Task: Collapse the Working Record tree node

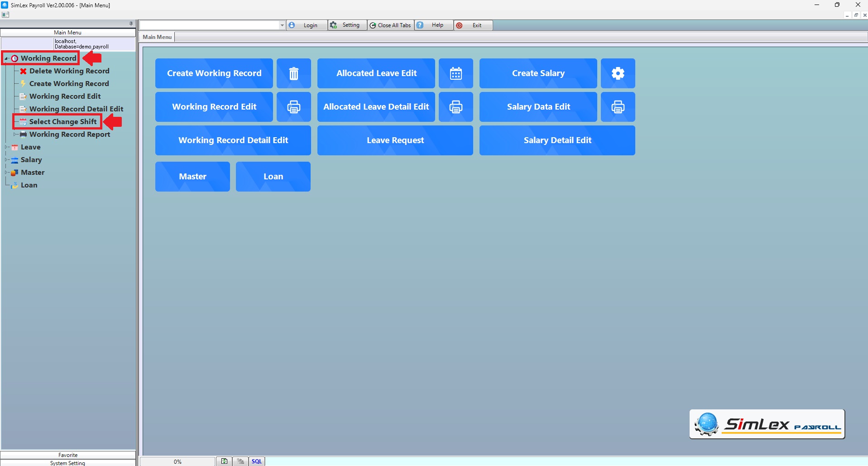Action: [x=6, y=58]
